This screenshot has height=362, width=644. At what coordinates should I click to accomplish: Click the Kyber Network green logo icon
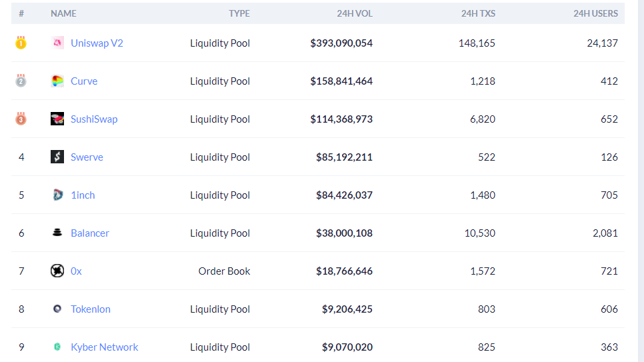[x=57, y=347]
